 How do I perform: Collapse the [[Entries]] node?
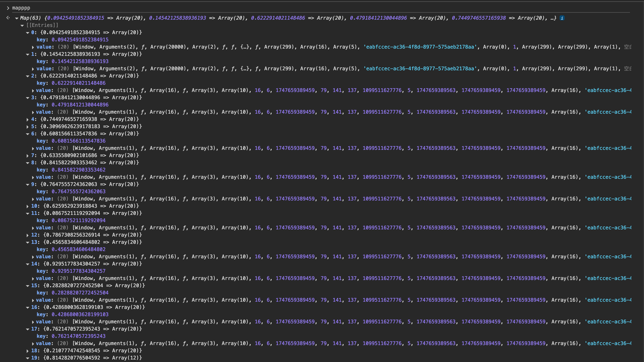click(22, 26)
